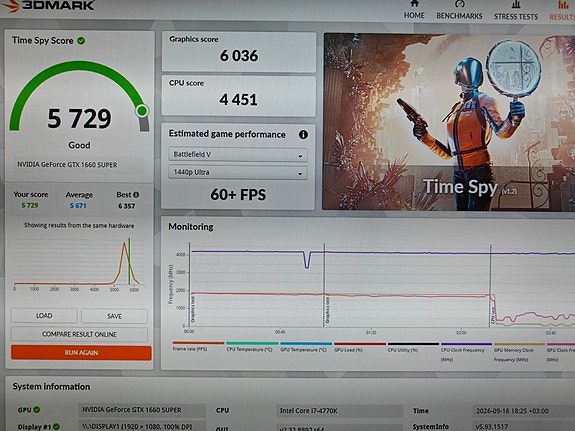Toggle the GPU Load (%) legend entry
575x431 pixels.
point(359,347)
